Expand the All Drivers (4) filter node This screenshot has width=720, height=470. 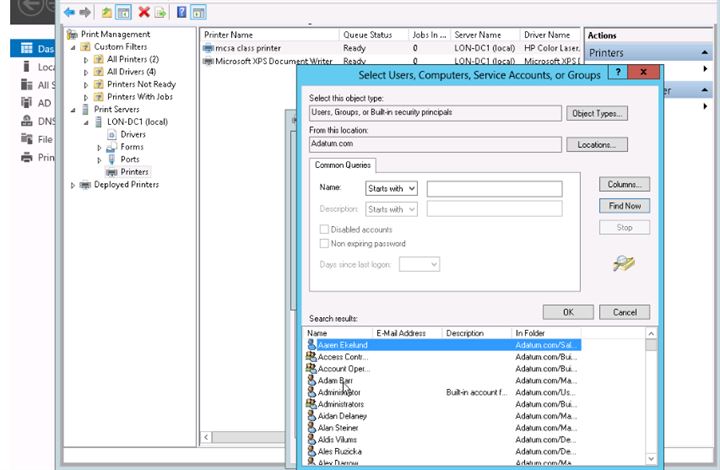86,72
